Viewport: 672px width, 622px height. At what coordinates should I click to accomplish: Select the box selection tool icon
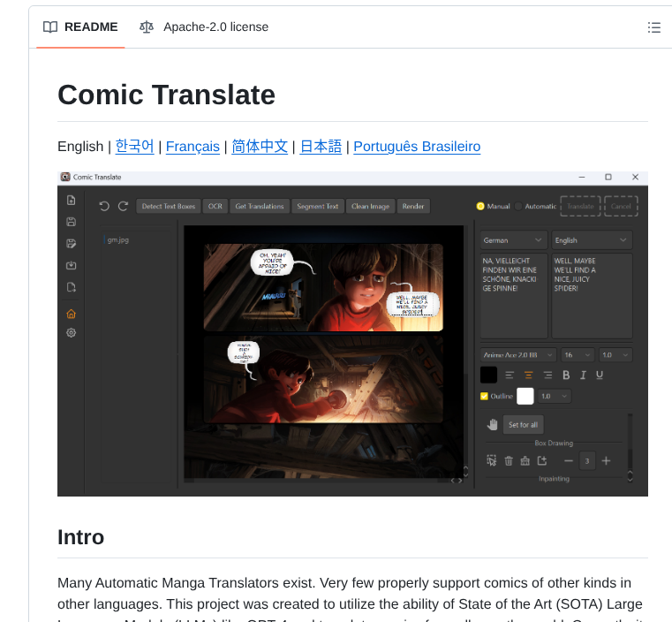pos(492,461)
